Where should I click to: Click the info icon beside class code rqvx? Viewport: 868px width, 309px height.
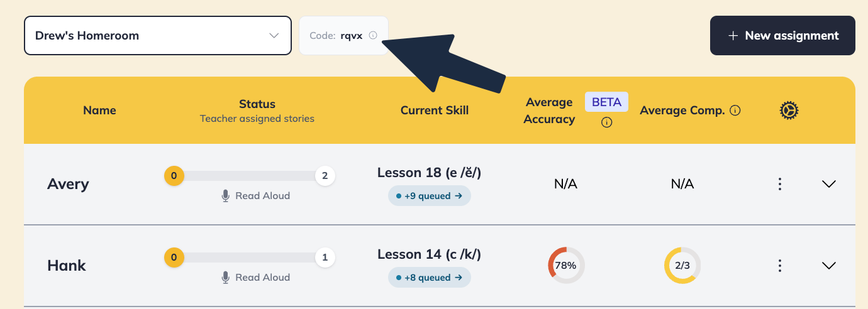click(373, 35)
